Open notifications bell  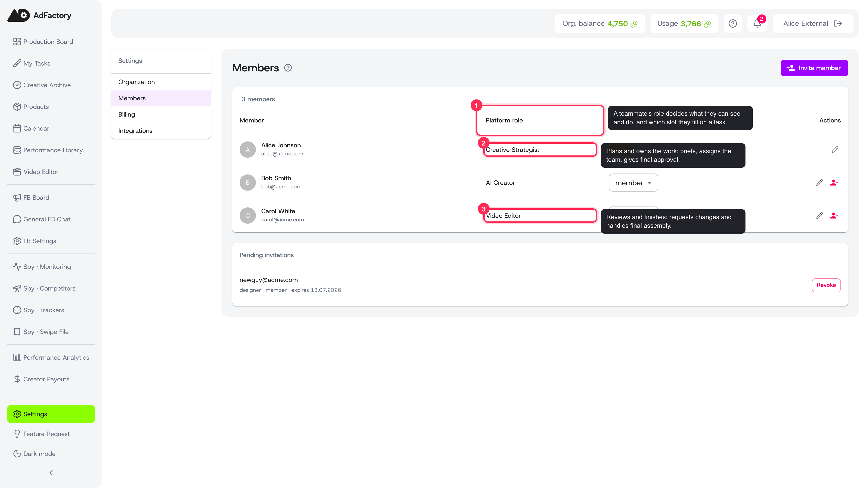(x=757, y=23)
